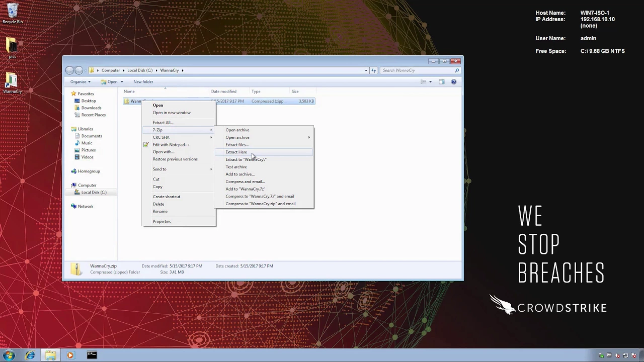
Task: Click the Organize toolbar button label
Action: (78, 81)
